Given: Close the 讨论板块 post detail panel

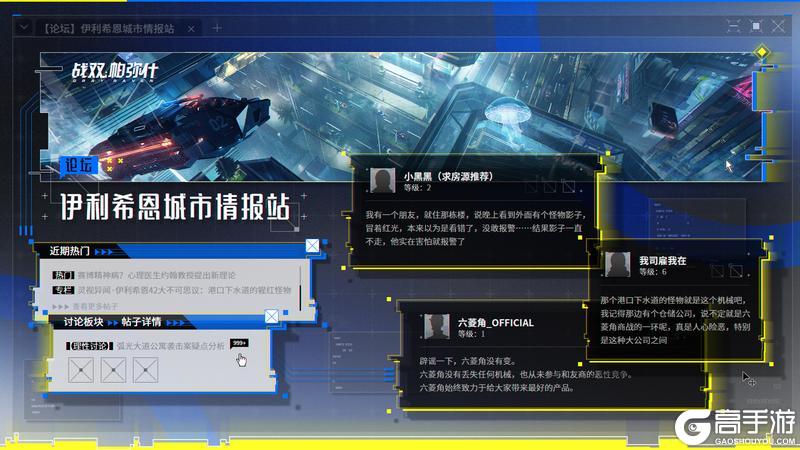Looking at the screenshot, I should click(x=271, y=316).
